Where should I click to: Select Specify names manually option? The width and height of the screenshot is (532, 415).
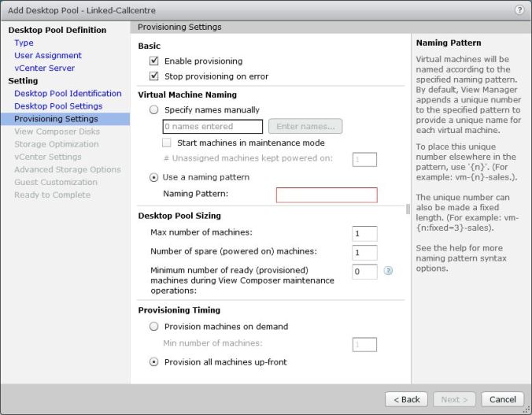click(154, 109)
